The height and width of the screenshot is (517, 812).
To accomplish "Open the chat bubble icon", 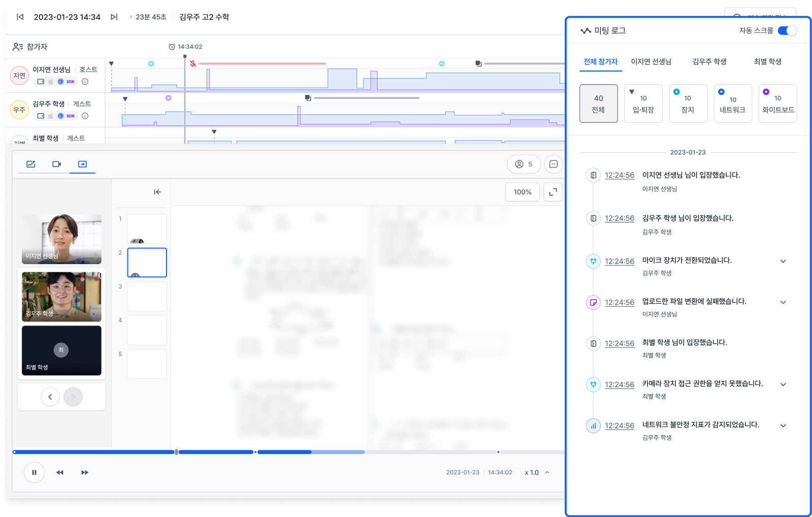I will (554, 164).
